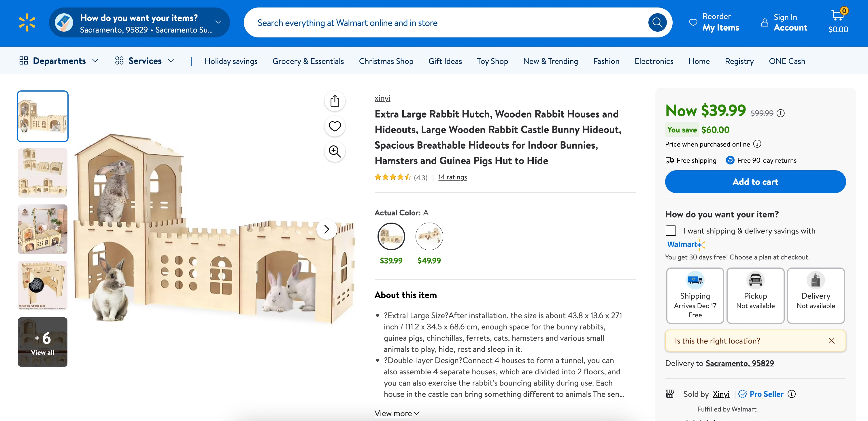
Task: Select the Pickup fulfillment option
Action: coord(755,295)
